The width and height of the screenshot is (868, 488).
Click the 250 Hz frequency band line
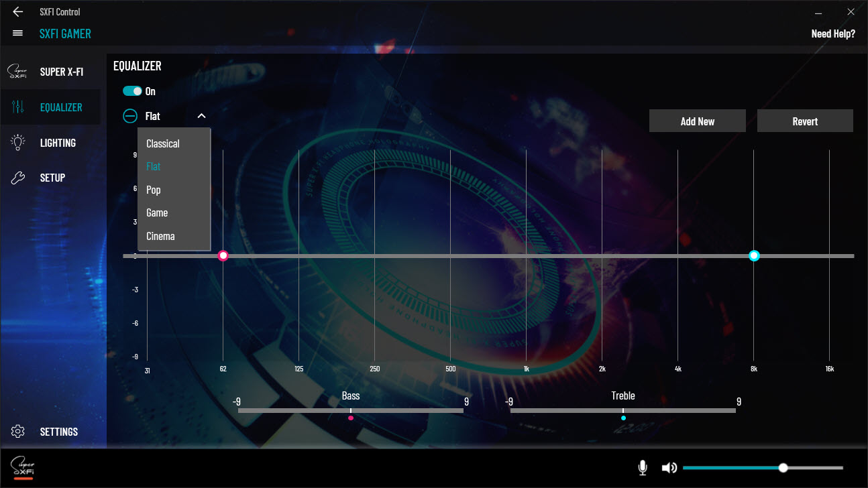pos(374,255)
